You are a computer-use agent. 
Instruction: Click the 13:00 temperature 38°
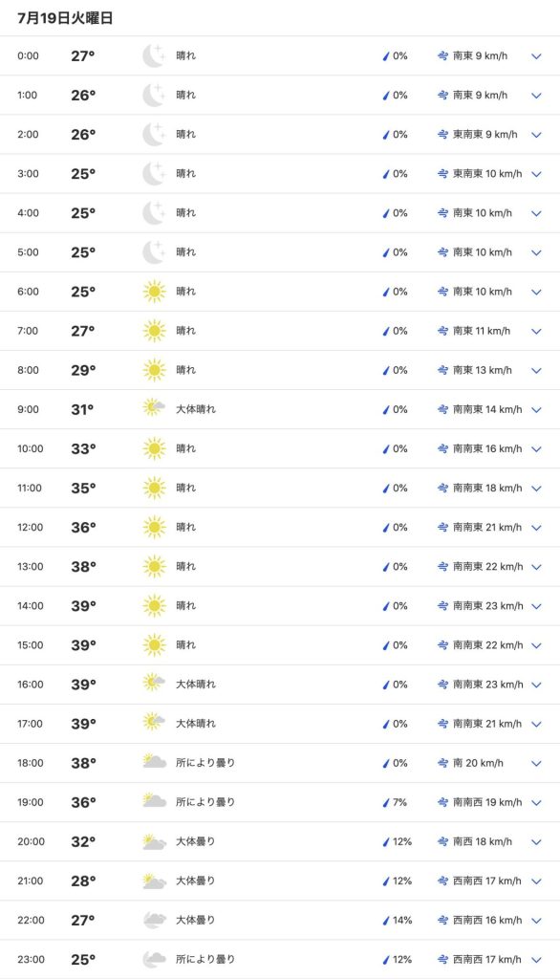click(83, 566)
